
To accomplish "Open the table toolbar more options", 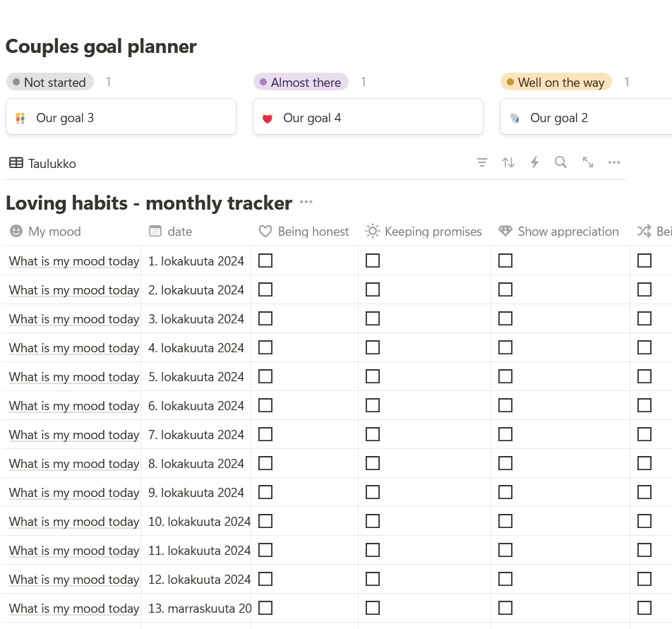I will 614,162.
